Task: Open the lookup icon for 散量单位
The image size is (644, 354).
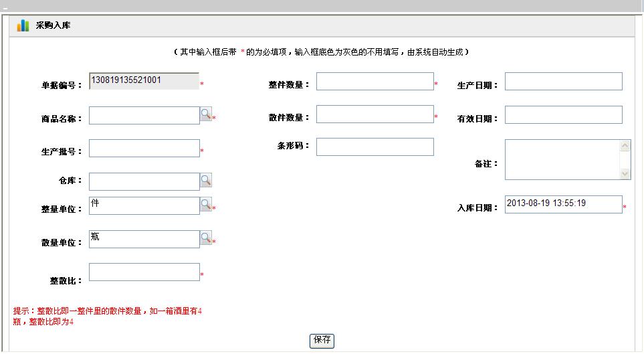Action: click(x=206, y=238)
